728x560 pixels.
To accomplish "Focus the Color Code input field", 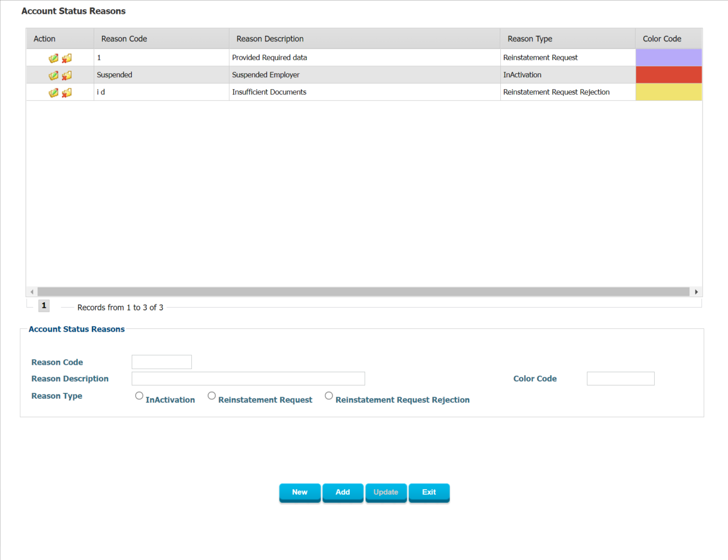I will (620, 378).
